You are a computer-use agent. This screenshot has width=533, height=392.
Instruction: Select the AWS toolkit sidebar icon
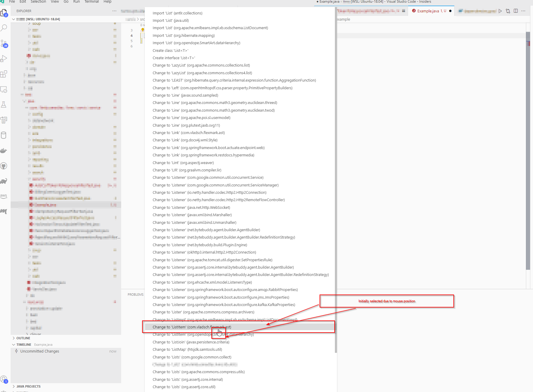[4, 196]
